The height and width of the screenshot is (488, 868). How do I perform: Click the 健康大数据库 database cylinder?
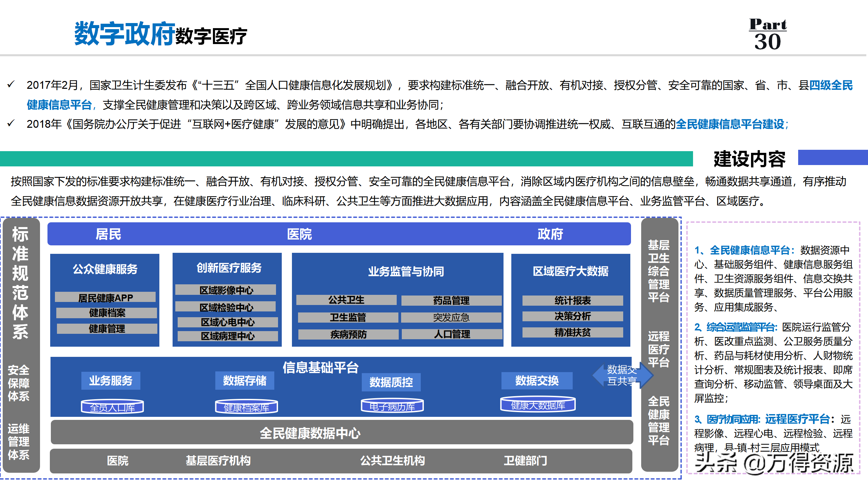tap(538, 404)
